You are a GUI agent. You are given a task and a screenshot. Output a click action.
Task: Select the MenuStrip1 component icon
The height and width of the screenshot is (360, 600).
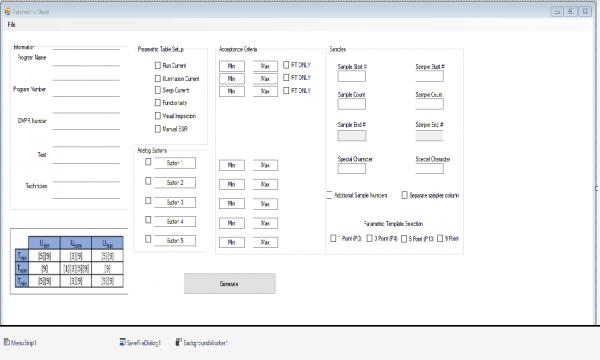point(7,342)
